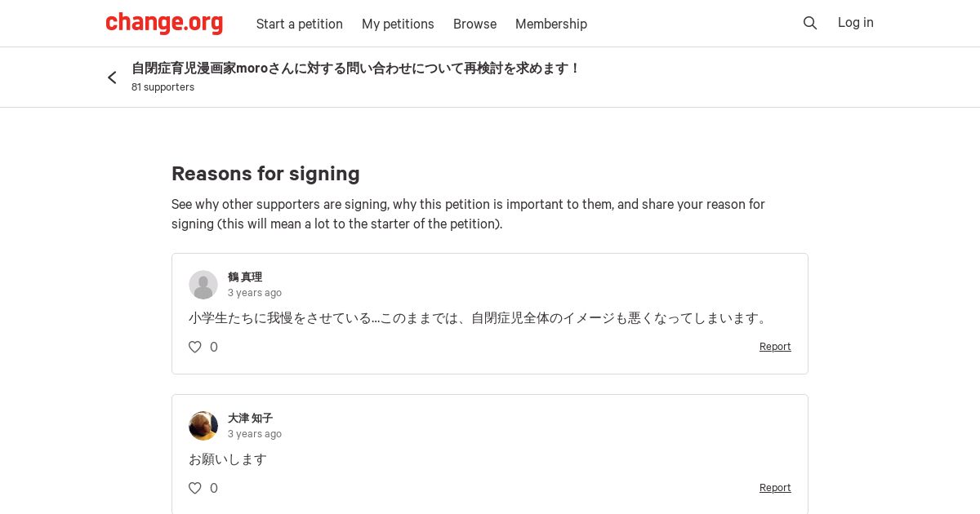This screenshot has width=980, height=514.
Task: Open Start a petition menu item
Action: click(300, 24)
